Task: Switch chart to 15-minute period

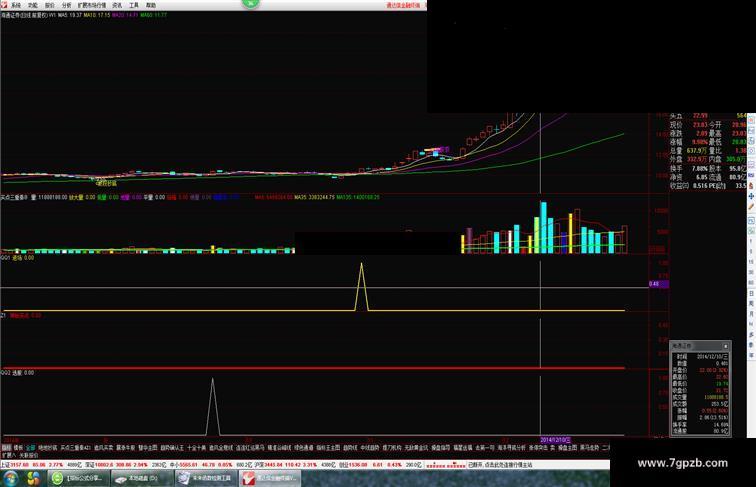Action: tap(751, 262)
